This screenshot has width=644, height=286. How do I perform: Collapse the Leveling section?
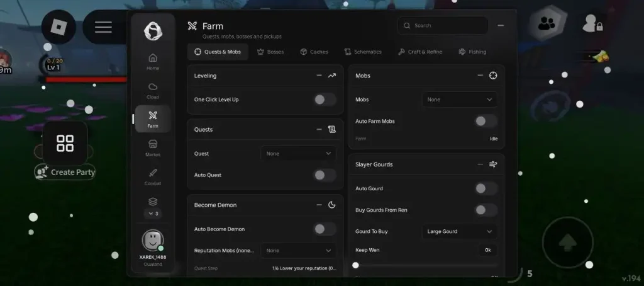(319, 76)
